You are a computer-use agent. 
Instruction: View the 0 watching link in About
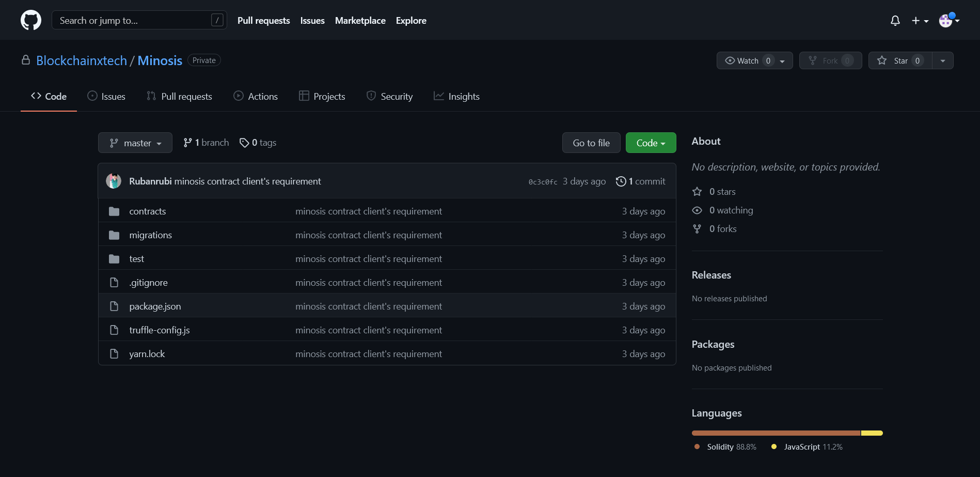(723, 210)
